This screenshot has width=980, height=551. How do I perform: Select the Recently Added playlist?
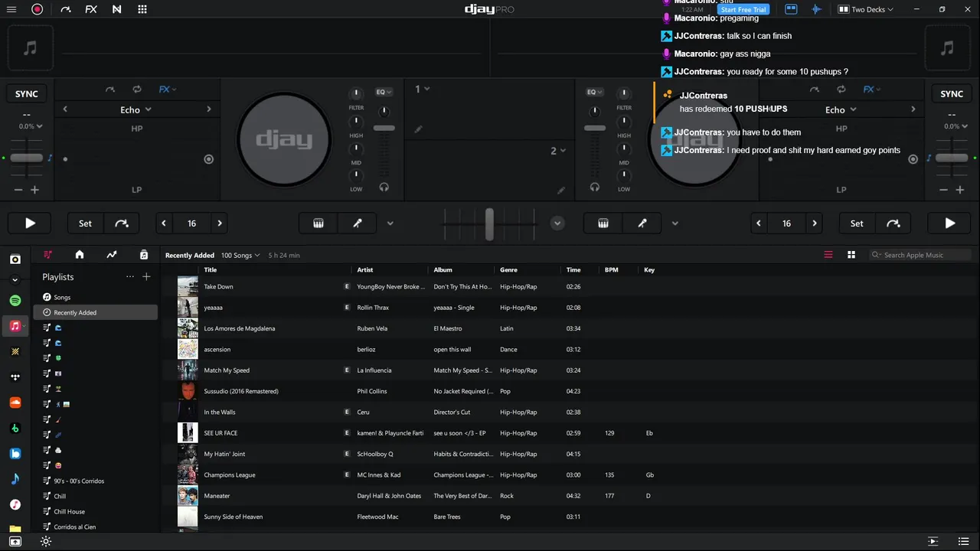96,312
